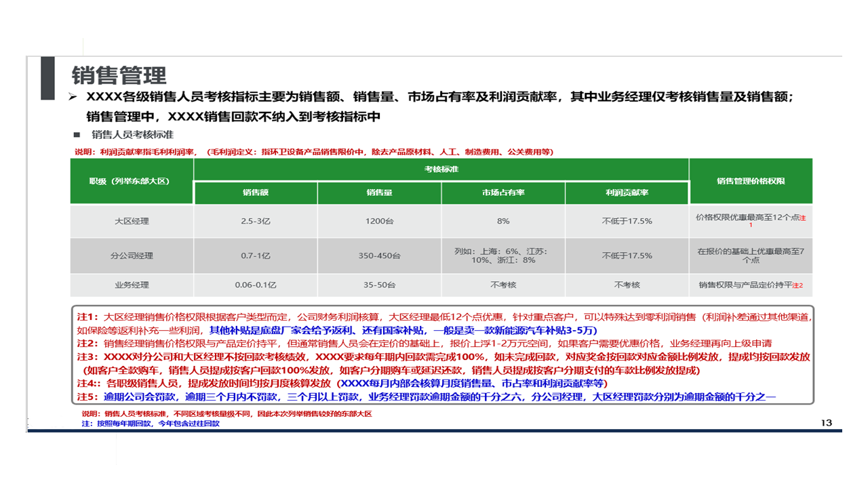Click the page number 13
The width and height of the screenshot is (868, 488).
826,423
